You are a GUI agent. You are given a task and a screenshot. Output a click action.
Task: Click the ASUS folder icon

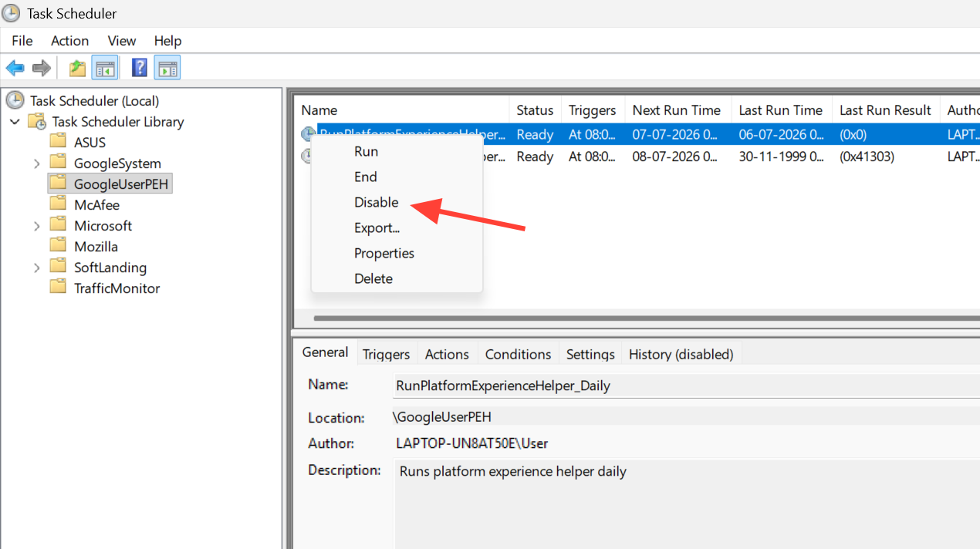coord(58,142)
